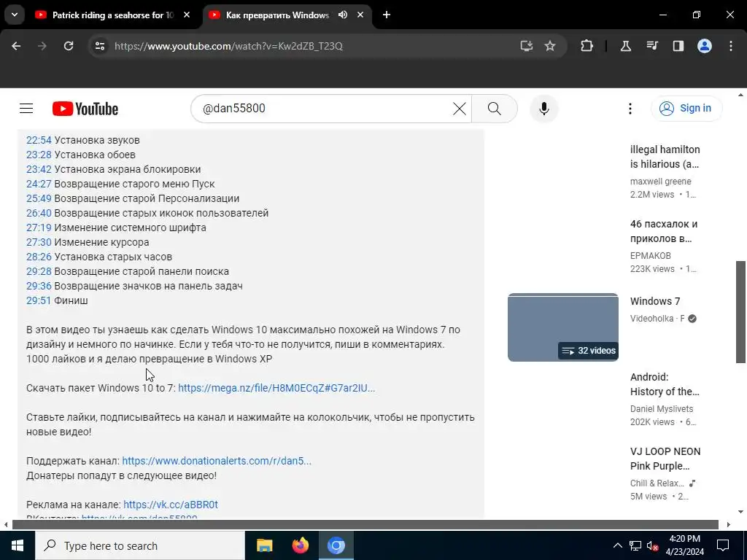Jump to timestamp 29:28
This screenshot has height=560, width=747.
coord(39,271)
